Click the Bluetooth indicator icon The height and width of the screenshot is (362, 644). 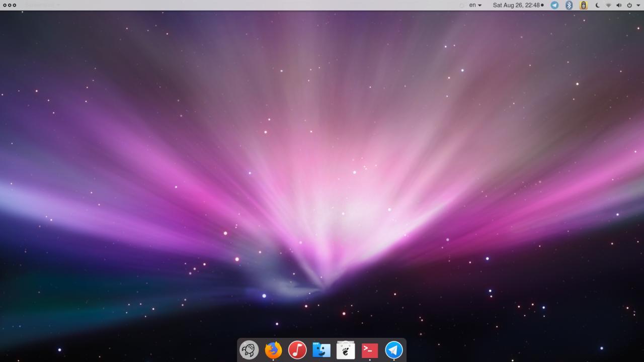(569, 5)
